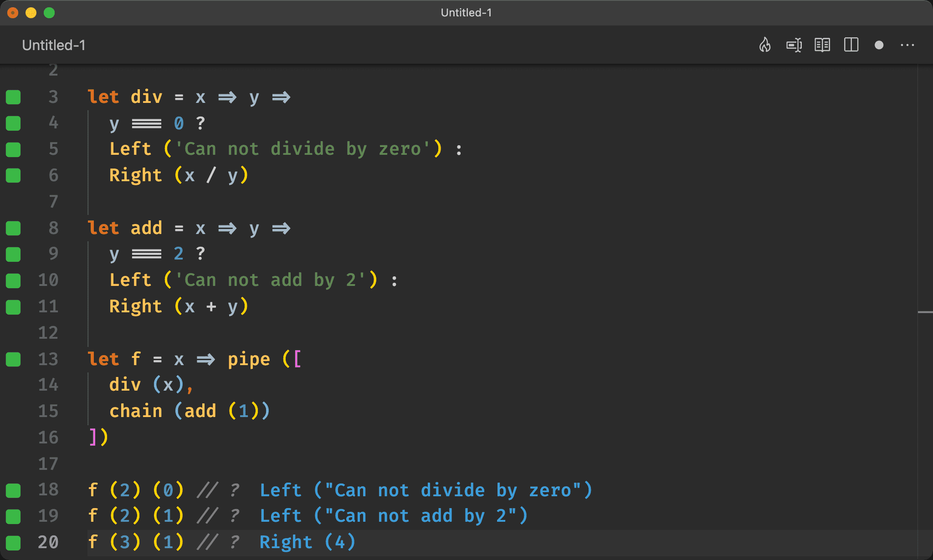The height and width of the screenshot is (560, 933).
Task: Click the unsaved changes dot indicator
Action: click(879, 45)
